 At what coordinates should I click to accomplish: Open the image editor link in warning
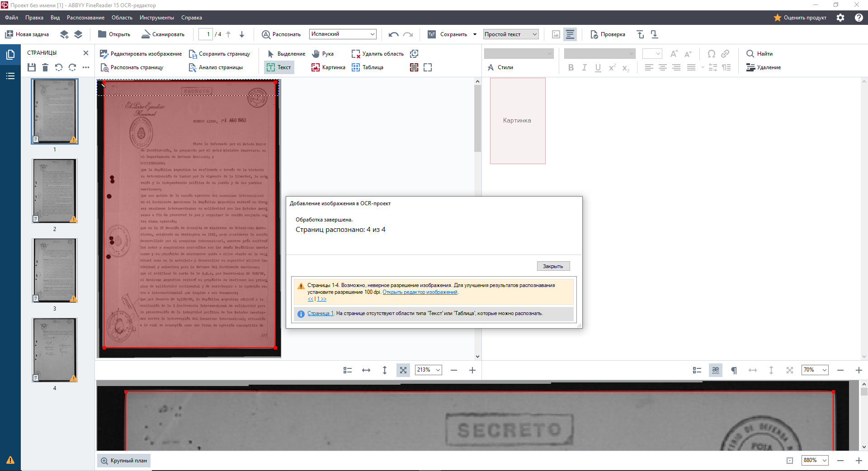[420, 292]
